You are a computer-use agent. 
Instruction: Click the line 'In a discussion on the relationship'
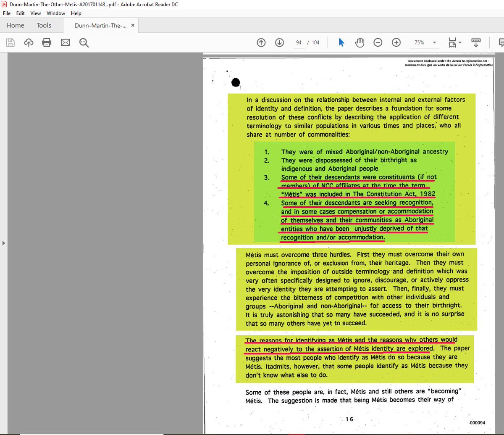pyautogui.click(x=356, y=100)
